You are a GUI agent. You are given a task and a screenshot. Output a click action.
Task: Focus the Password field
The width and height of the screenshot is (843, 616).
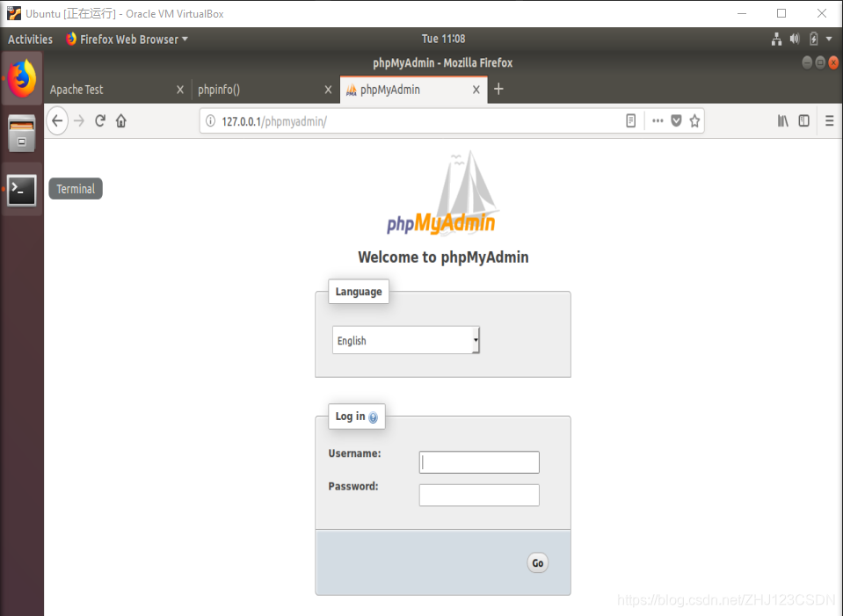[x=479, y=495]
